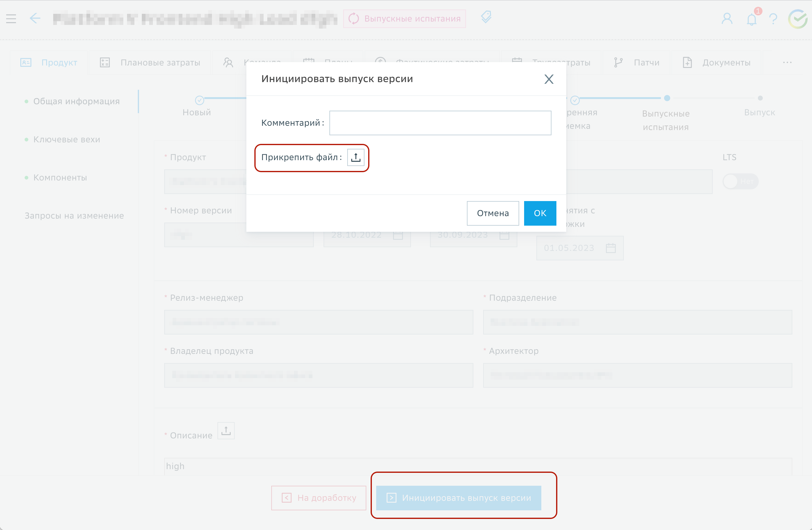Open the notifications bell

[x=752, y=19]
